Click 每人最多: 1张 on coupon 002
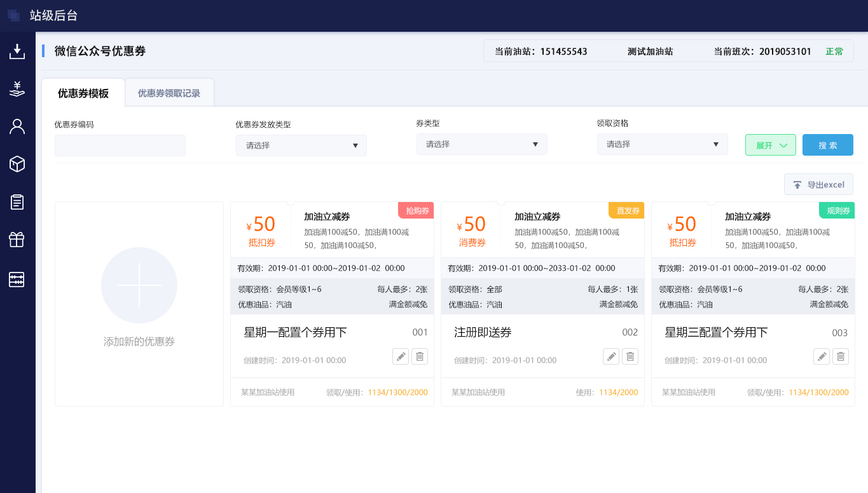 coord(613,289)
